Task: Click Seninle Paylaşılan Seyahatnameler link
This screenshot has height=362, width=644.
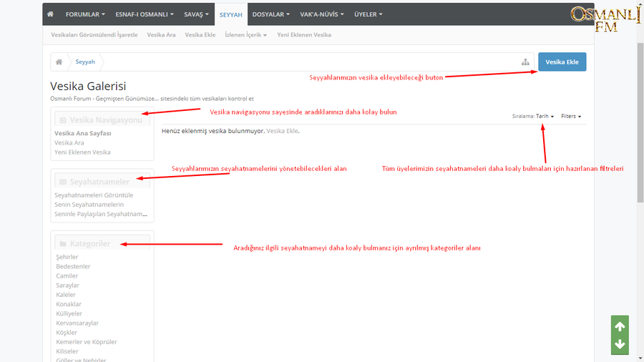Action: pos(101,214)
